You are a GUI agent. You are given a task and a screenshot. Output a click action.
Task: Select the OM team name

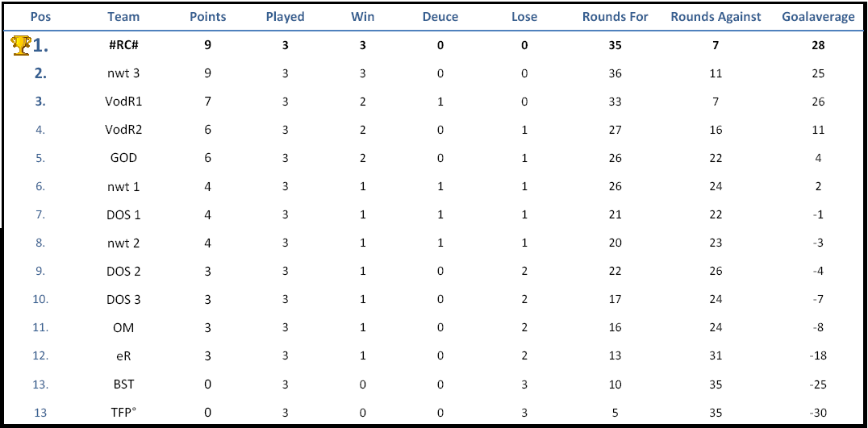(x=123, y=328)
